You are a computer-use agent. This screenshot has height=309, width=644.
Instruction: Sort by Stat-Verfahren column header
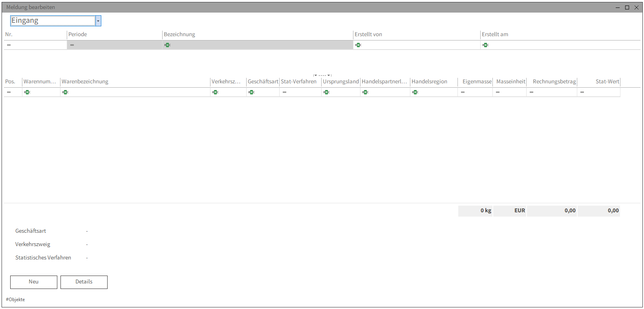(x=300, y=82)
